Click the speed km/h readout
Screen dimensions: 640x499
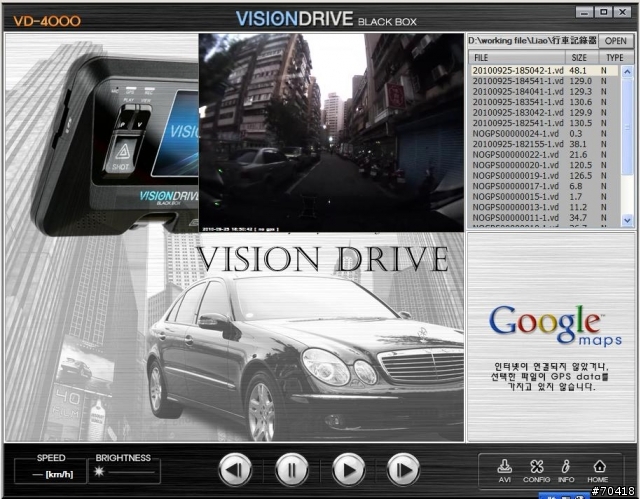tap(51, 474)
